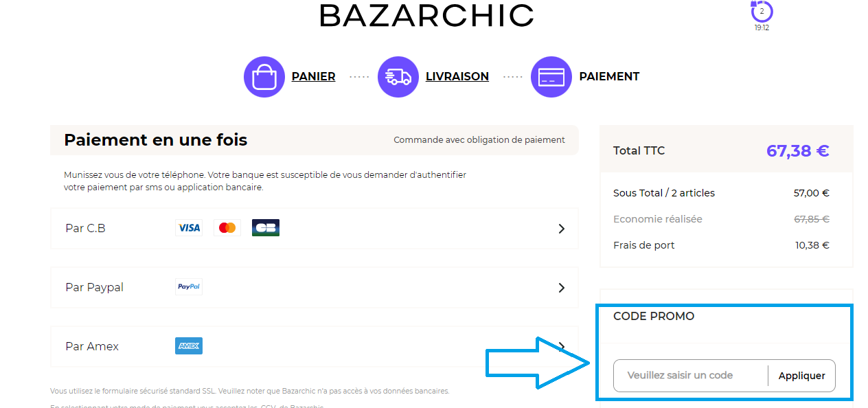Click the shopping bag step icon

click(x=264, y=77)
